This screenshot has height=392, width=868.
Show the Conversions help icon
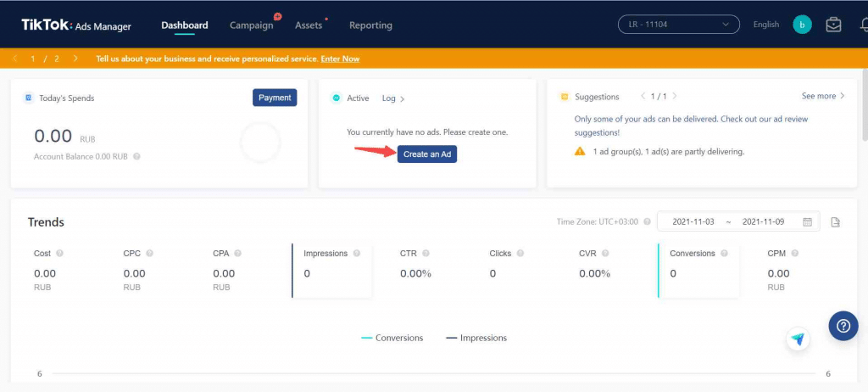click(x=724, y=253)
